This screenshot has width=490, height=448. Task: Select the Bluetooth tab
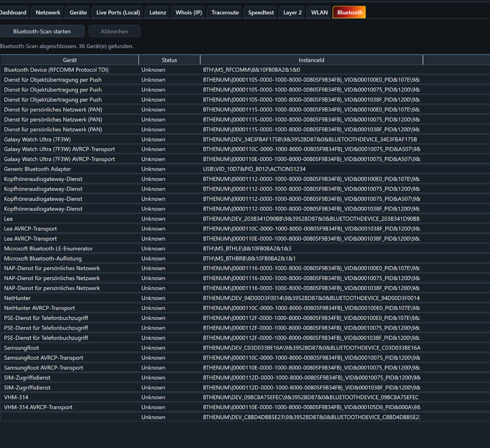pyautogui.click(x=349, y=13)
